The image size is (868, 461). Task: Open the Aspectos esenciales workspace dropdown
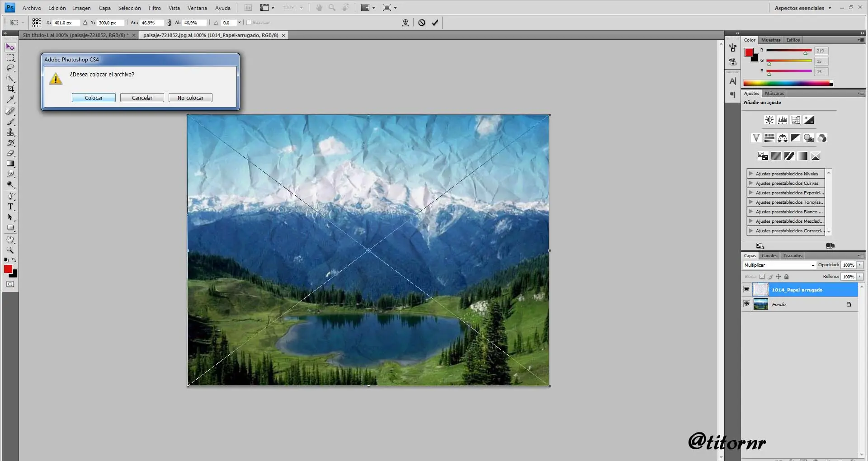tap(803, 8)
